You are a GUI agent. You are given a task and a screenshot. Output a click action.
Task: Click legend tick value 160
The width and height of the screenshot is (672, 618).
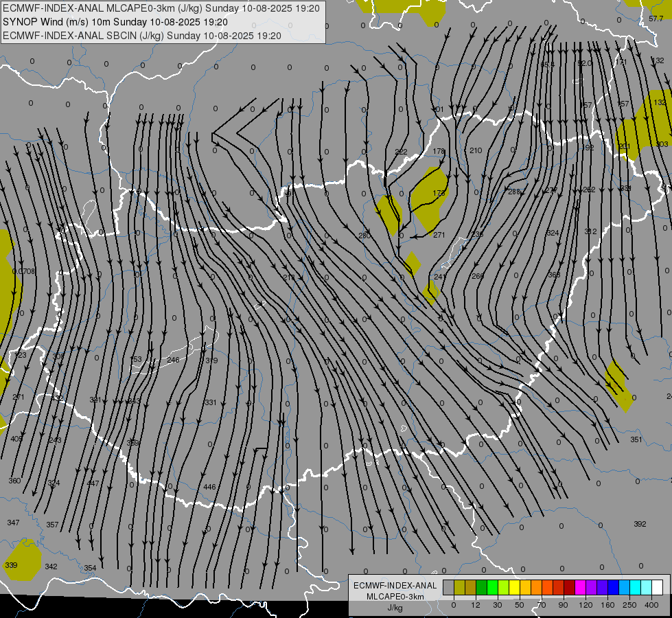click(607, 605)
